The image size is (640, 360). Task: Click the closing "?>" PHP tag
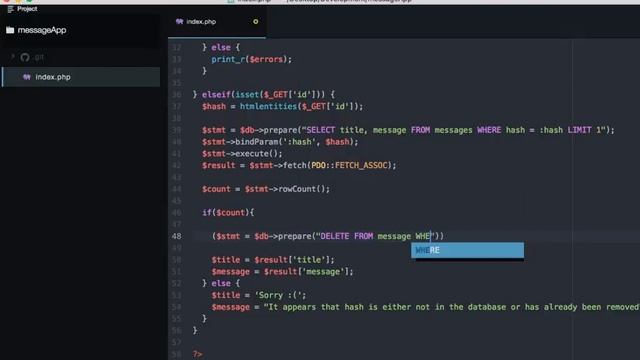point(198,354)
